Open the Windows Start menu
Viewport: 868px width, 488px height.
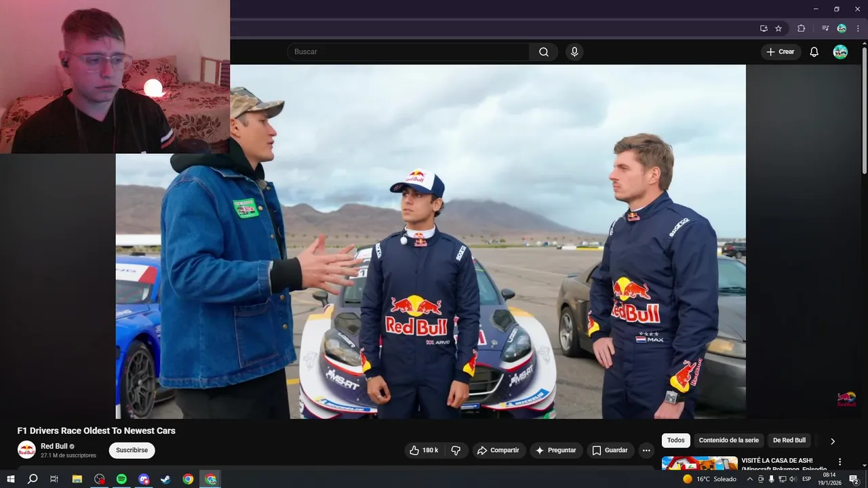coord(10,479)
